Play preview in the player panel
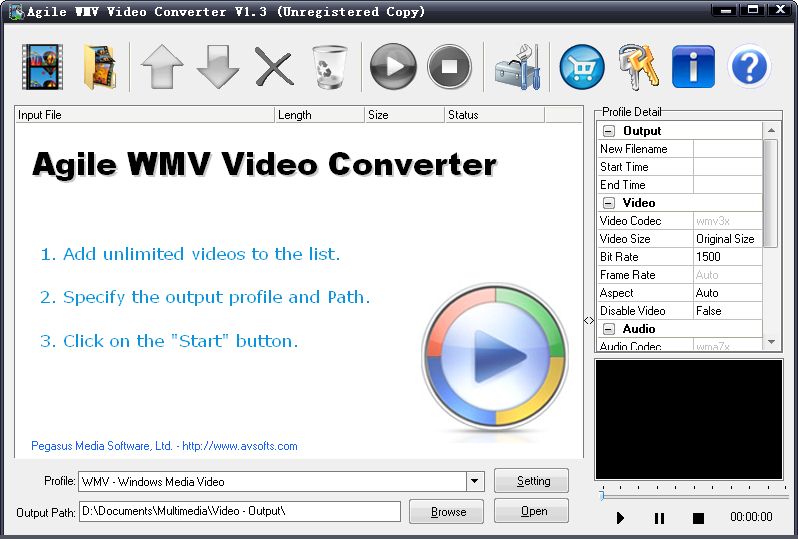 [x=620, y=518]
